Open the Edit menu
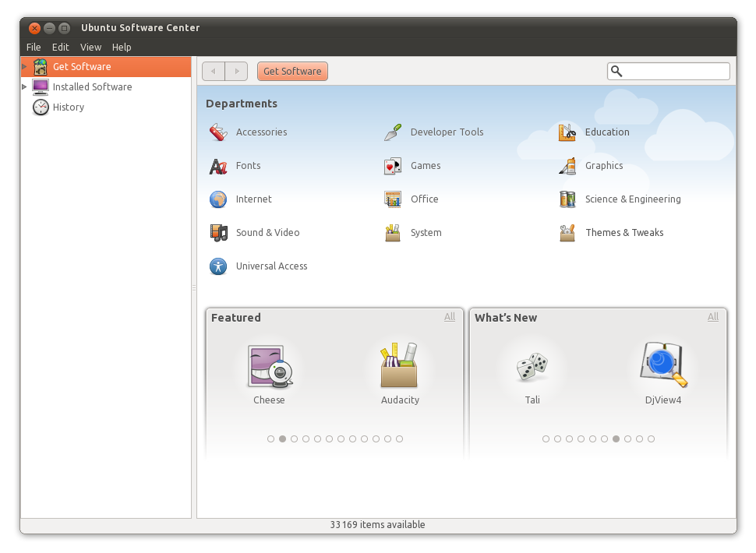Image resolution: width=756 pixels, height=553 pixels. (x=61, y=48)
